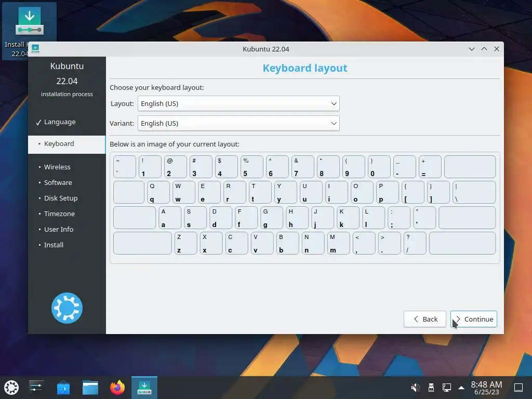Click 'Choose your keyboard layout:' label
This screenshot has width=532, height=399.
point(157,87)
